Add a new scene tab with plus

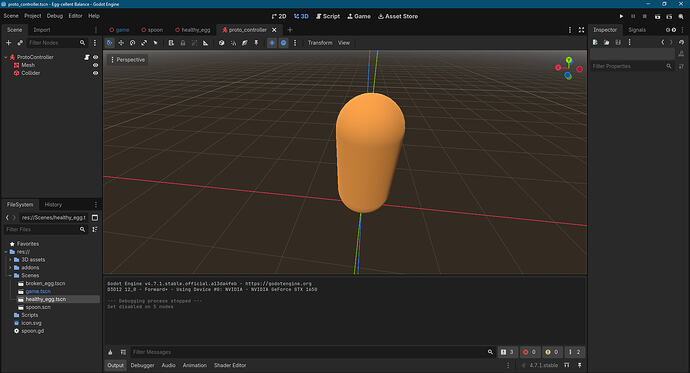(290, 30)
